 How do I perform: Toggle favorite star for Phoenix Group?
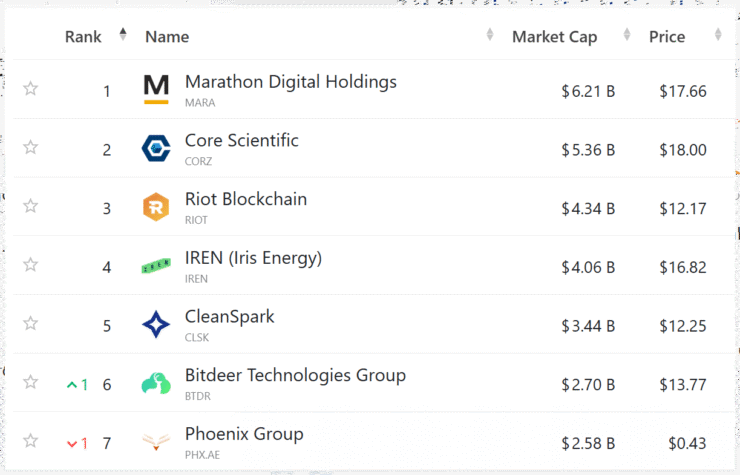31,441
